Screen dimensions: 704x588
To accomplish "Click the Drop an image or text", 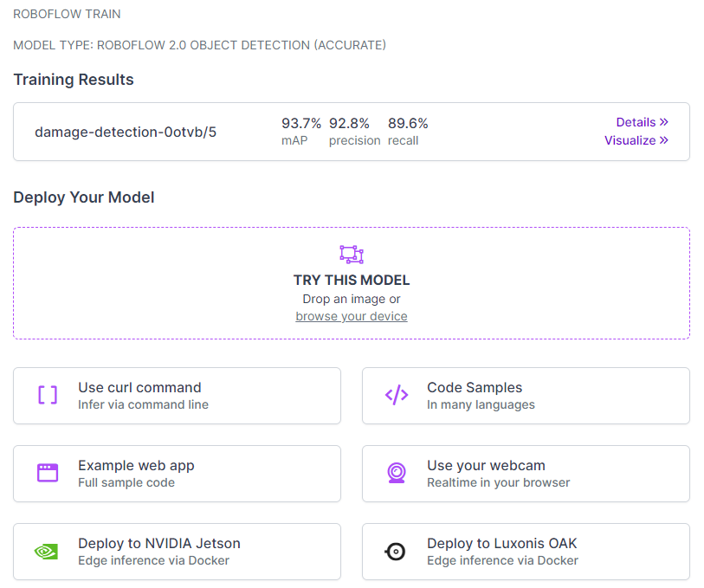I will click(x=352, y=299).
